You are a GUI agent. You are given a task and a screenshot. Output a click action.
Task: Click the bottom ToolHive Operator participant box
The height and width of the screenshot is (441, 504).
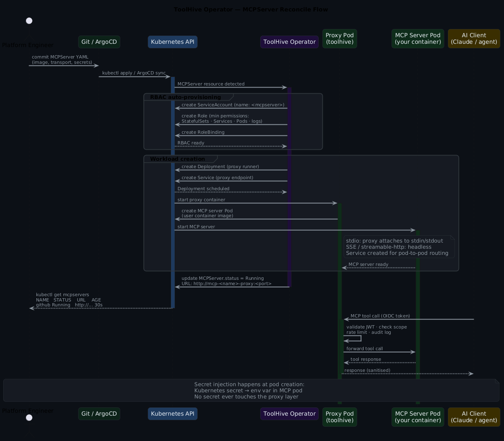289,414
